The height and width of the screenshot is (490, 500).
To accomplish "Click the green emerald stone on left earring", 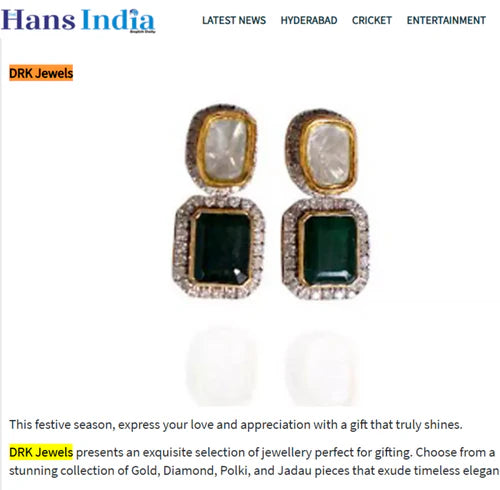I will click(222, 249).
